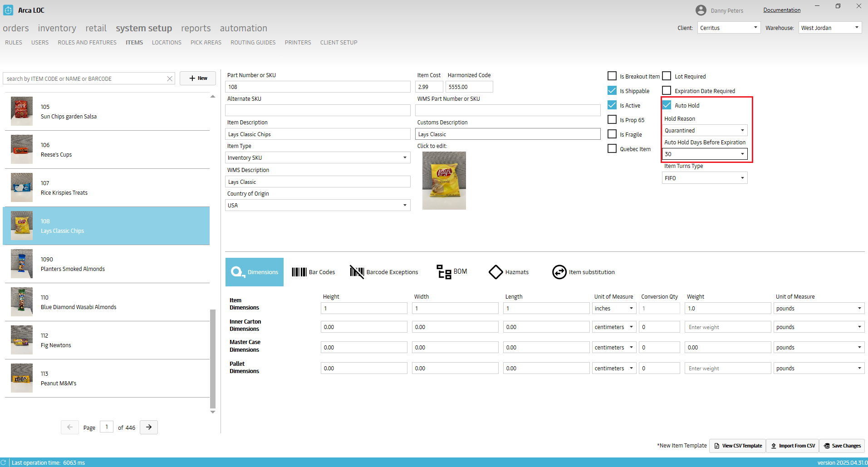Open Item Dimensions inches unit dropdown
Screen dimensions: 868x467
pyautogui.click(x=614, y=308)
